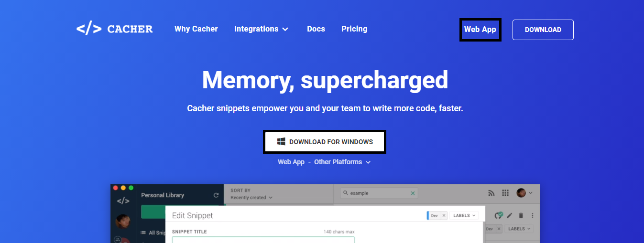The width and height of the screenshot is (644, 243).
Task: Click the refresh icon beside Personal Library
Action: (x=216, y=195)
